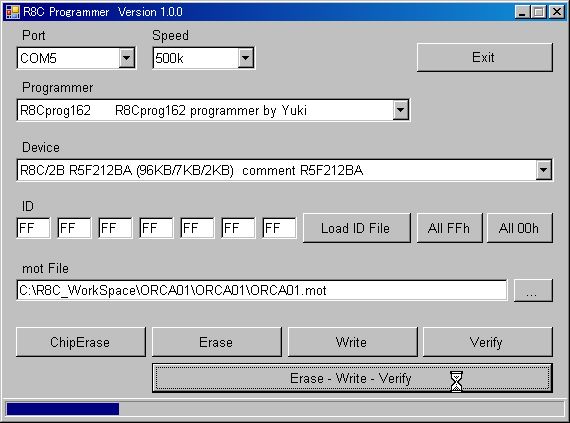The width and height of the screenshot is (570, 423).
Task: Select the last ID byte field
Action: [x=279, y=228]
